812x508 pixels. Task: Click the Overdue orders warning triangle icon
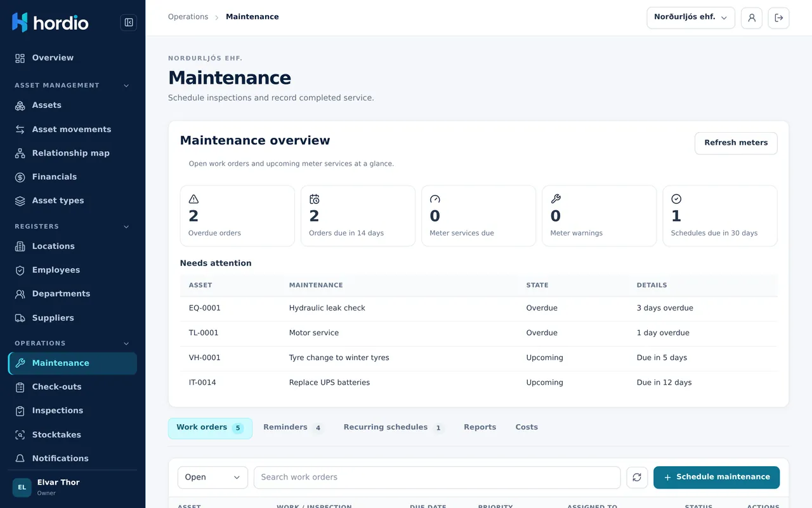coord(194,199)
